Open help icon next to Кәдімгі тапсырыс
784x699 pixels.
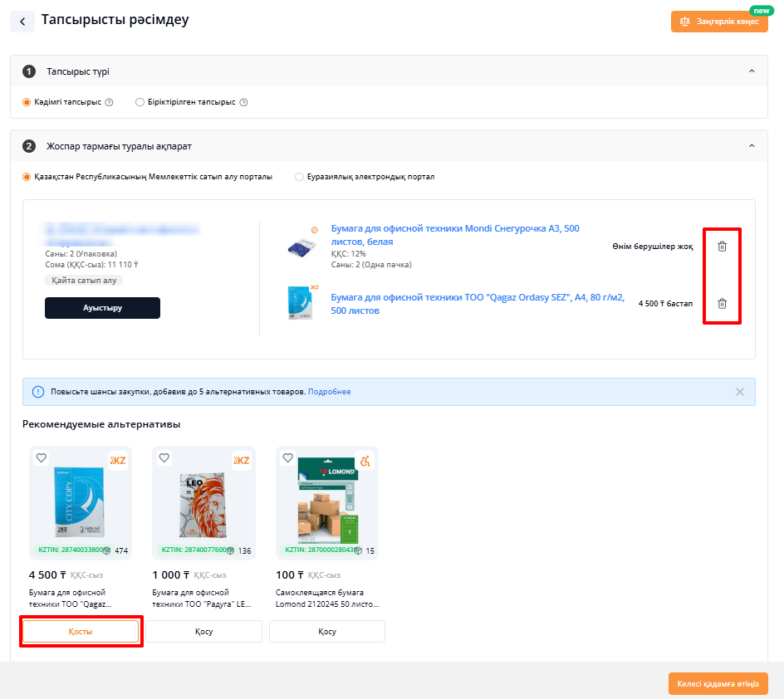tap(109, 102)
